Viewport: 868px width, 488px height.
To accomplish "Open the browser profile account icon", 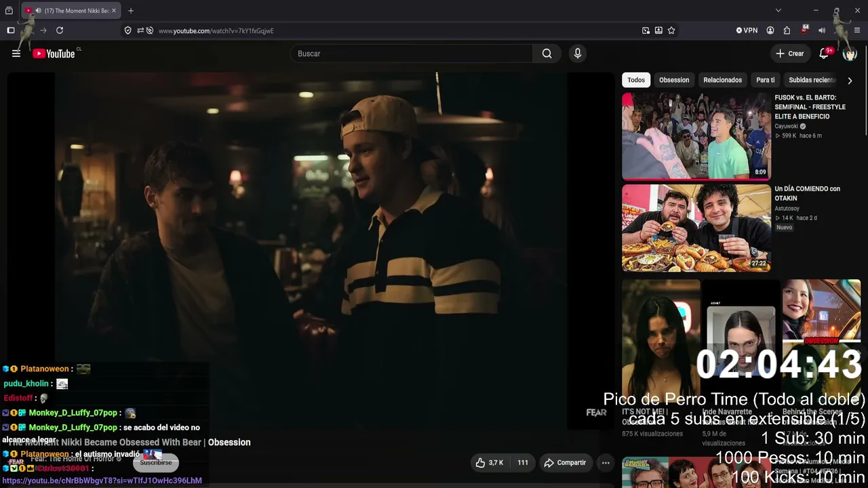I will pos(770,30).
